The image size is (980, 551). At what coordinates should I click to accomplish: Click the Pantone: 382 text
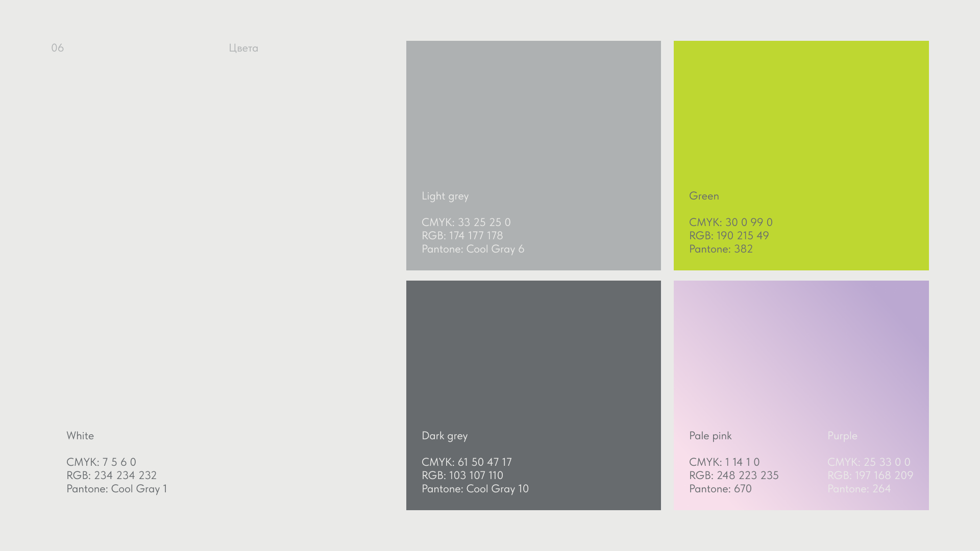coord(721,249)
